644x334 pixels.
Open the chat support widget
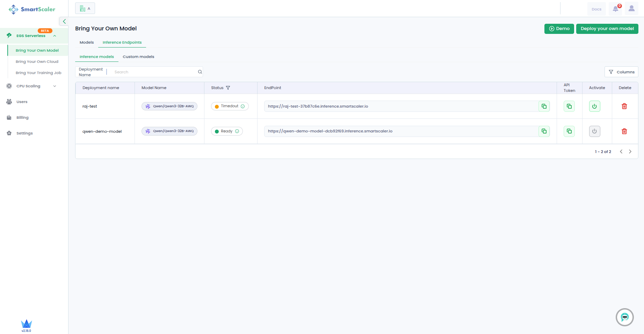click(x=624, y=317)
